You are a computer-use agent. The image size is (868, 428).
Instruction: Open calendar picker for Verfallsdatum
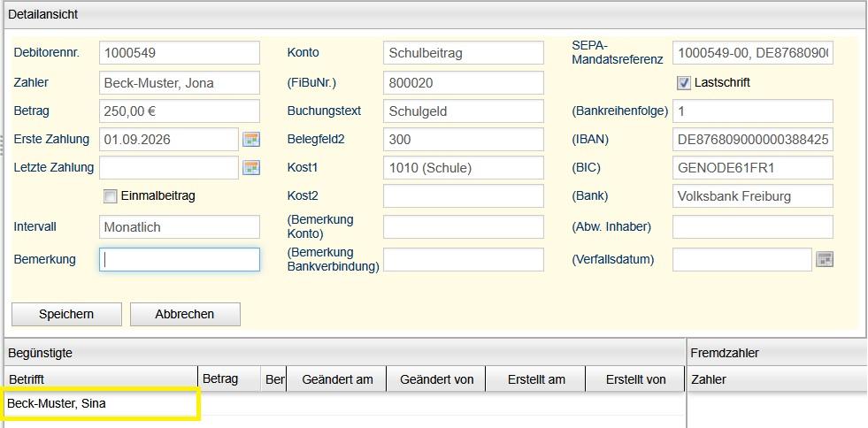825,259
